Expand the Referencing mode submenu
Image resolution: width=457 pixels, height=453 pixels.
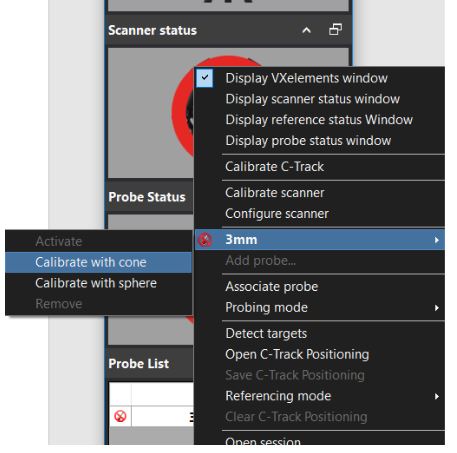(x=437, y=396)
